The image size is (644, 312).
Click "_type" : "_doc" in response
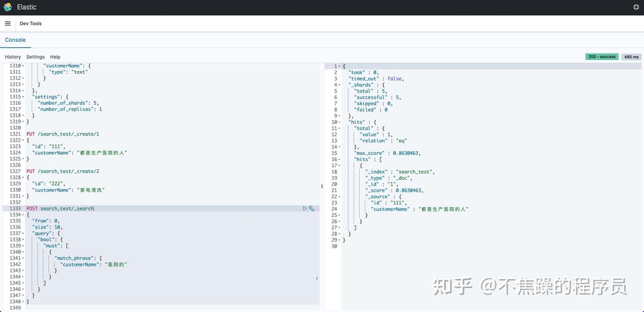tap(389, 178)
